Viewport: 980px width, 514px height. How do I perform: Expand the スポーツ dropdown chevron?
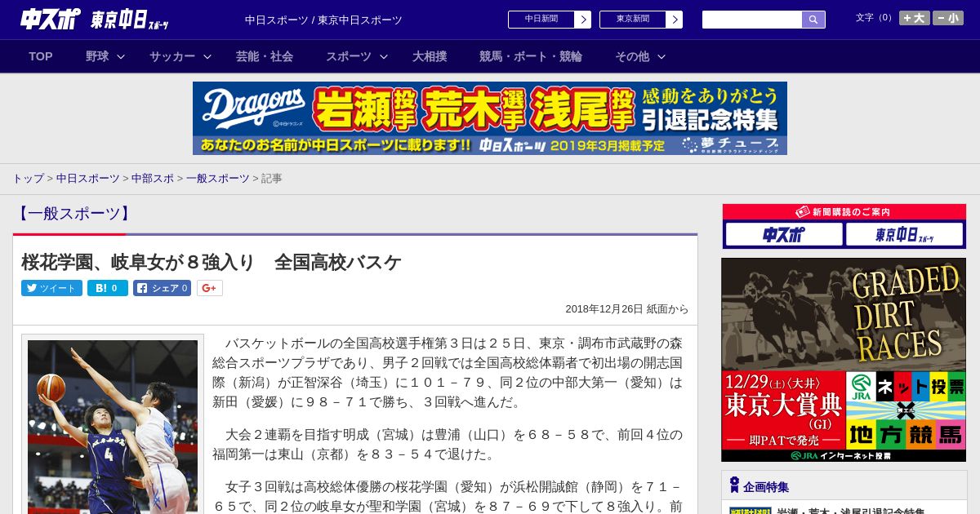[384, 57]
